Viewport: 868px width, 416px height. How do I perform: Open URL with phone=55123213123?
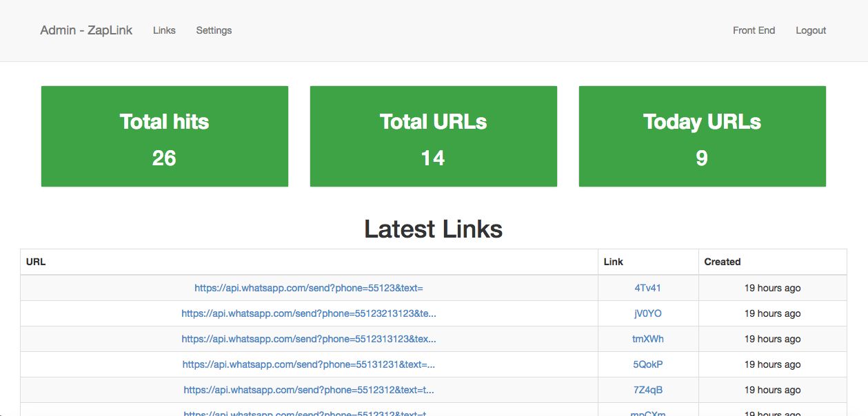click(x=309, y=313)
